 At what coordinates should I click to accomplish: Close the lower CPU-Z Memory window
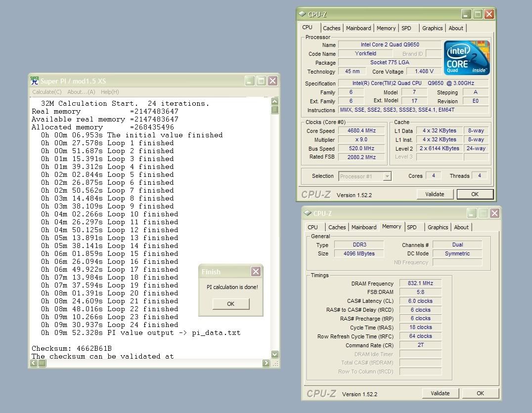click(495, 213)
